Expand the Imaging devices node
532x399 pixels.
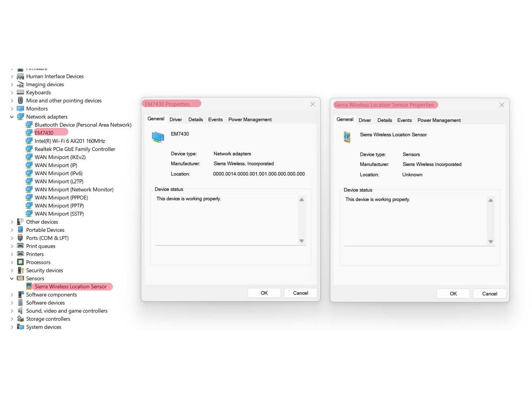coord(12,84)
